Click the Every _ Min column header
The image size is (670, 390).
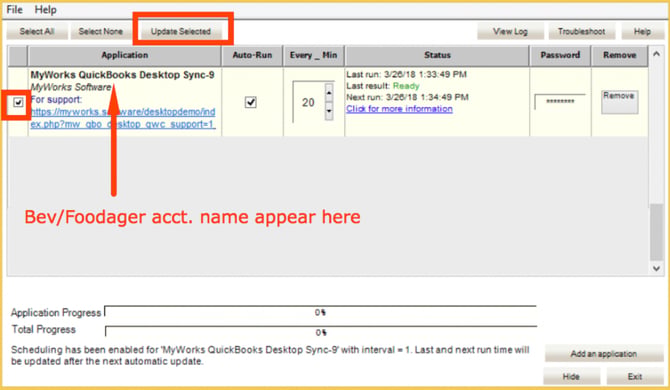(x=313, y=55)
